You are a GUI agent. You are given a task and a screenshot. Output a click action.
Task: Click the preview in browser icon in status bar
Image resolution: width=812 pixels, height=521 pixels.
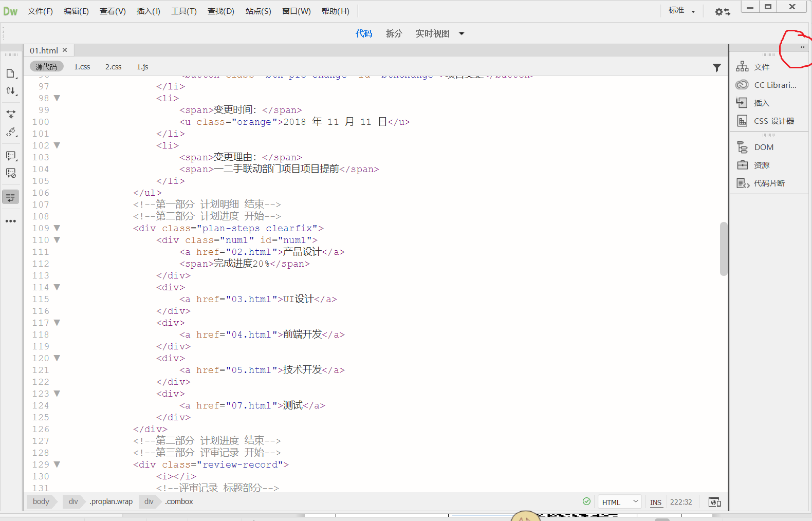coord(714,502)
